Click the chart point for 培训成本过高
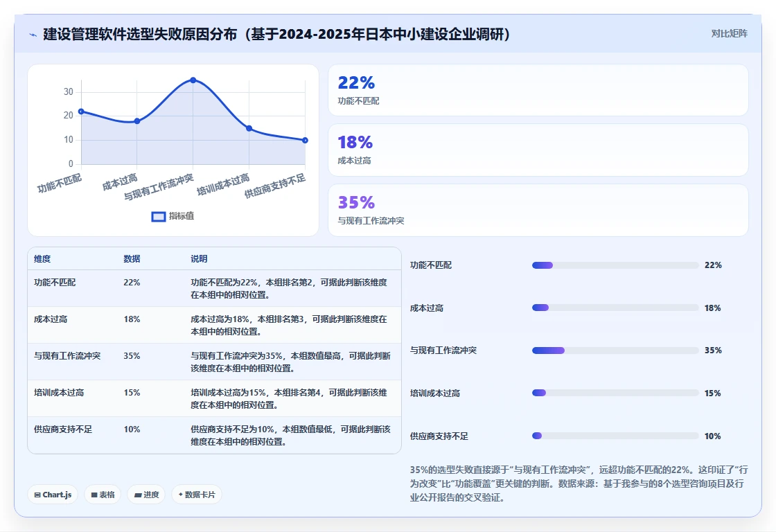This screenshot has height=532, width=776. point(249,128)
